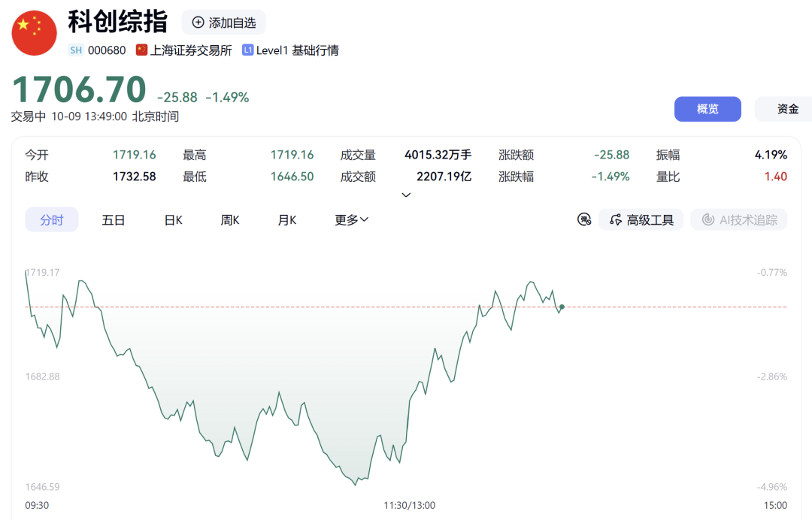Click the 成交额 value 2207.19亿
Image resolution: width=812 pixels, height=520 pixels.
click(x=444, y=177)
